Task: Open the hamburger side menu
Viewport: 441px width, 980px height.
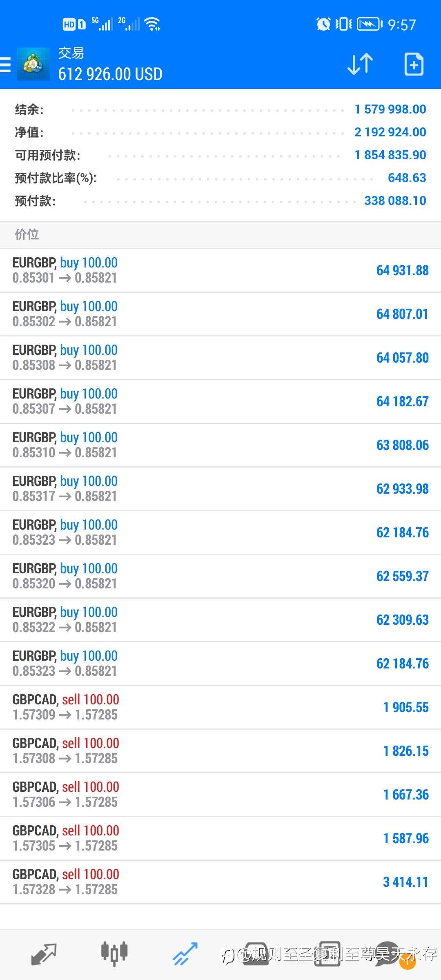Action: pyautogui.click(x=6, y=65)
